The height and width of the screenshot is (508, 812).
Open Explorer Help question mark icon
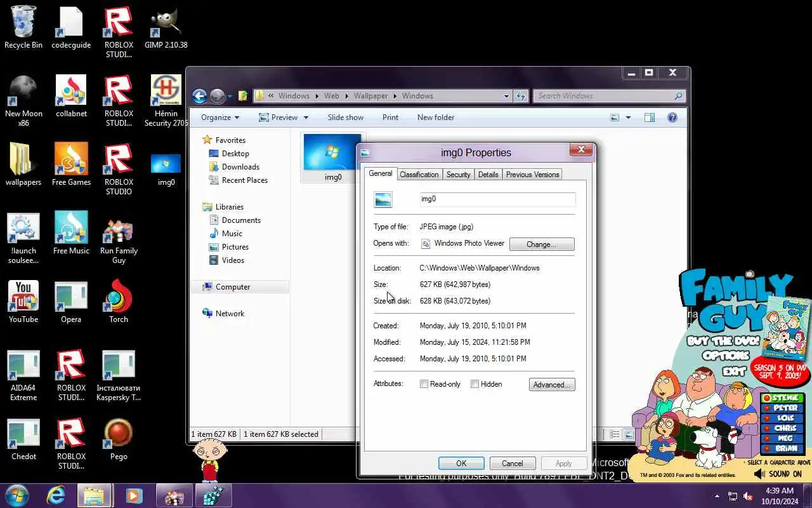pyautogui.click(x=672, y=117)
